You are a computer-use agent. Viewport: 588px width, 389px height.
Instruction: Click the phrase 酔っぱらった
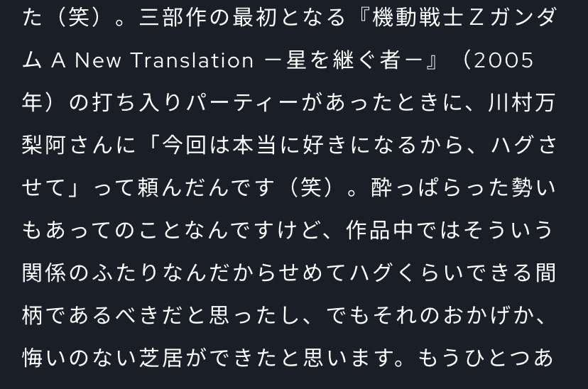439,187
